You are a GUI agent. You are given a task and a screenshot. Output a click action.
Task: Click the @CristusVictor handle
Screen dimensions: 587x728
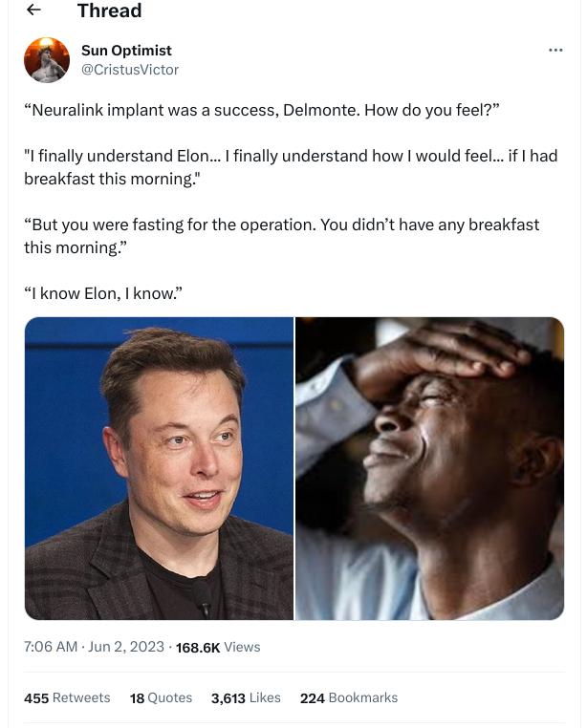[130, 70]
